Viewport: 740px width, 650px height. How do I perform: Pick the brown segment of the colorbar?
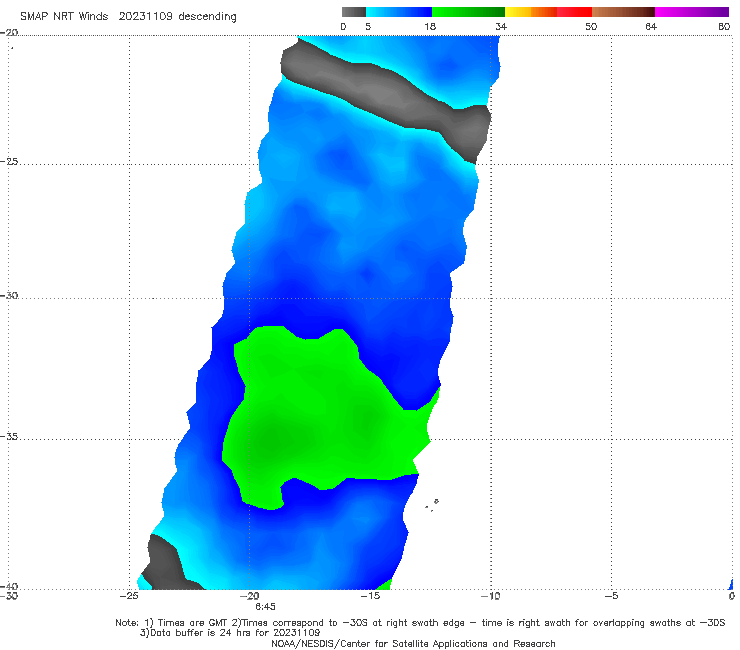point(623,12)
